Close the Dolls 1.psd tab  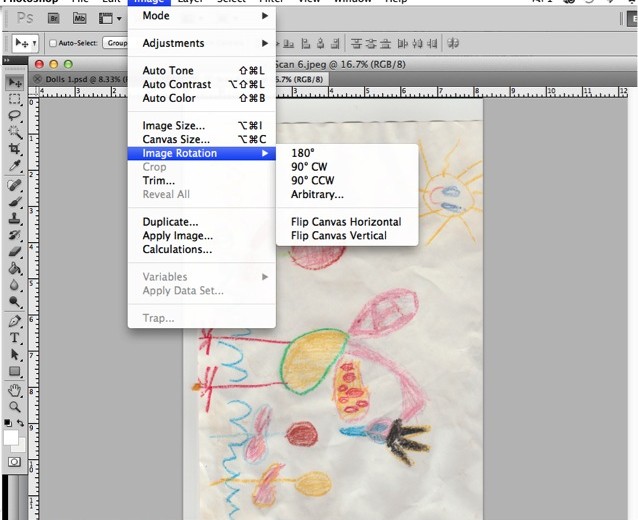(x=37, y=79)
